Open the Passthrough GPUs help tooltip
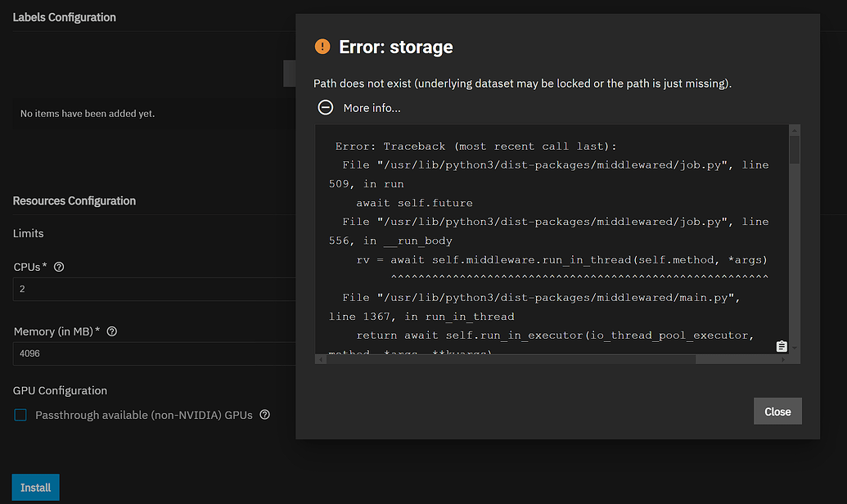 (x=264, y=415)
